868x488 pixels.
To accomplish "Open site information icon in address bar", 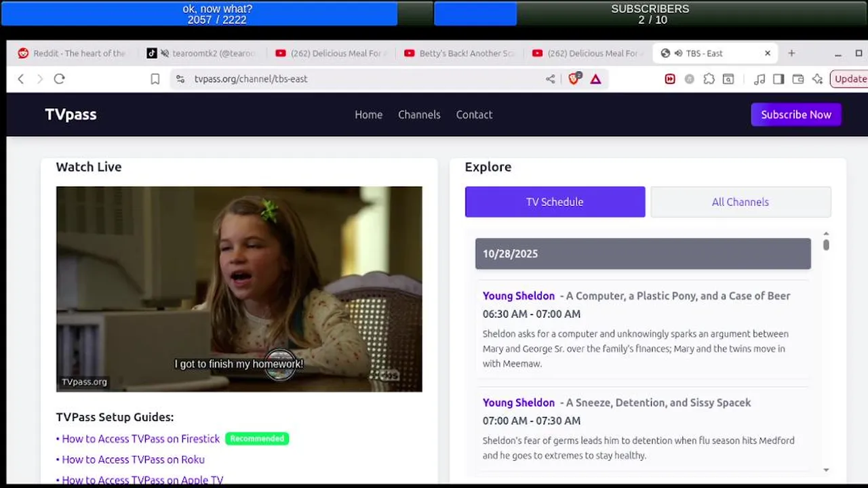I will (180, 79).
